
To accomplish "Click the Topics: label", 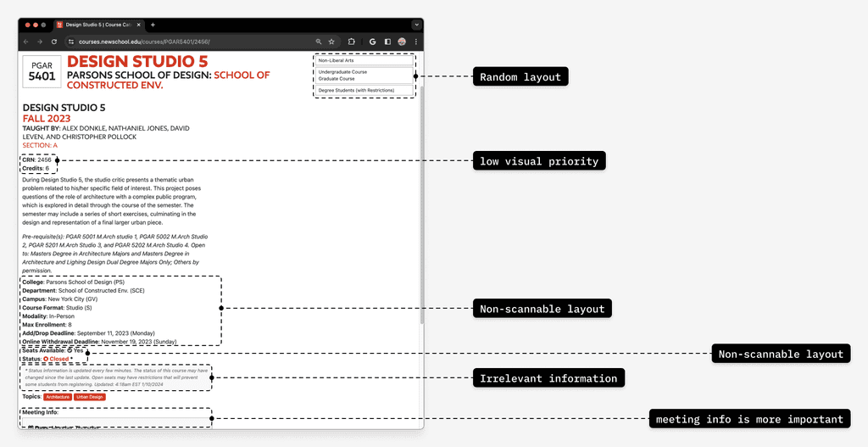I will point(32,397).
